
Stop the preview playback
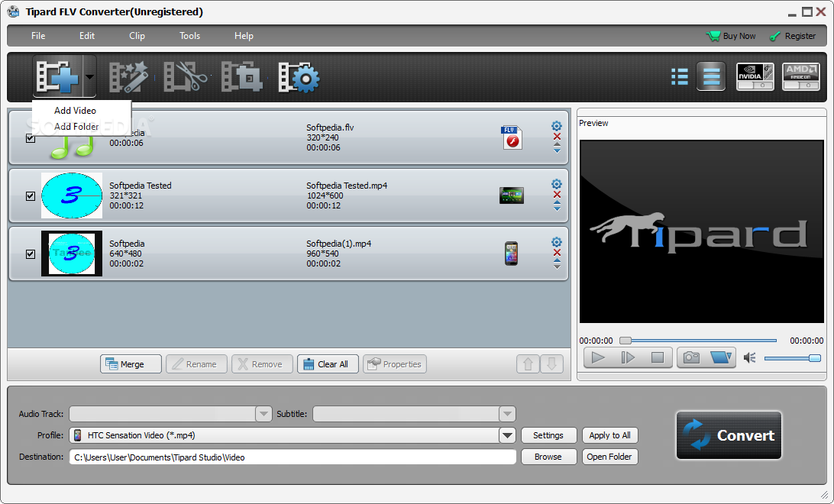(658, 358)
